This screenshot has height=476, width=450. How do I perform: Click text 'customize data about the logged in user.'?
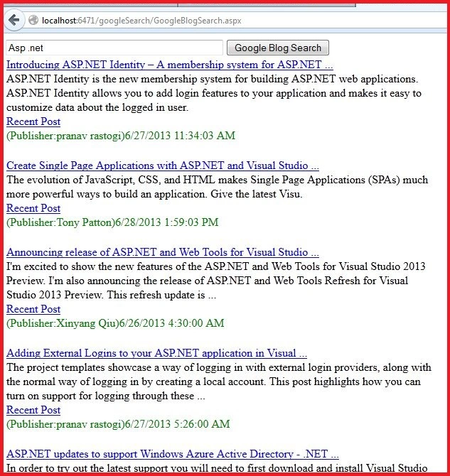(x=97, y=107)
